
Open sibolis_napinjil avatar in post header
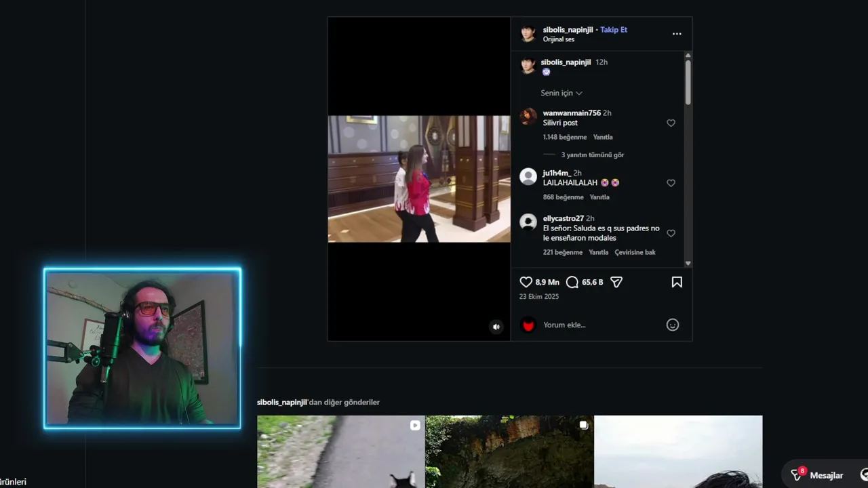pos(528,34)
